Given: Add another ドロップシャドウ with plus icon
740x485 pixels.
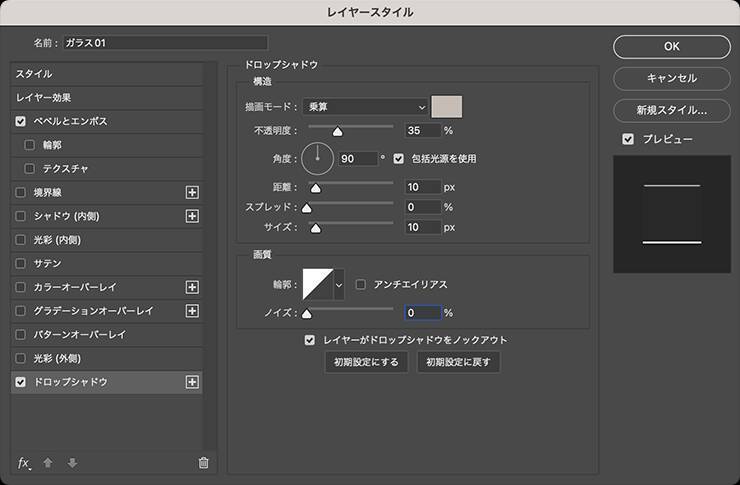Looking at the screenshot, I should tap(193, 382).
